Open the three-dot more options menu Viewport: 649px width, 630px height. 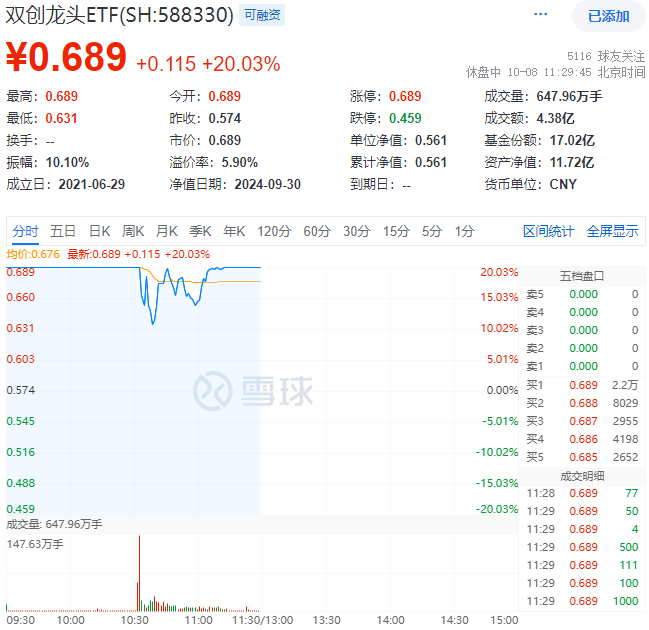(x=540, y=15)
